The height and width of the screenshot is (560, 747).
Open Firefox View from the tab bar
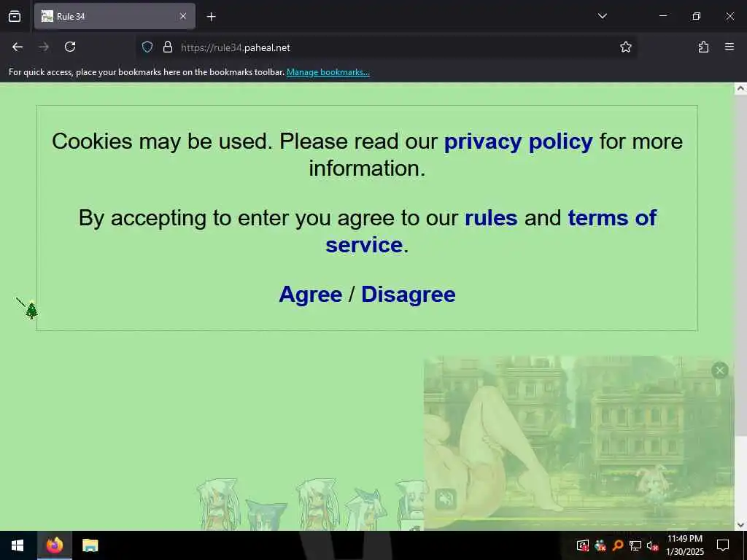(15, 16)
